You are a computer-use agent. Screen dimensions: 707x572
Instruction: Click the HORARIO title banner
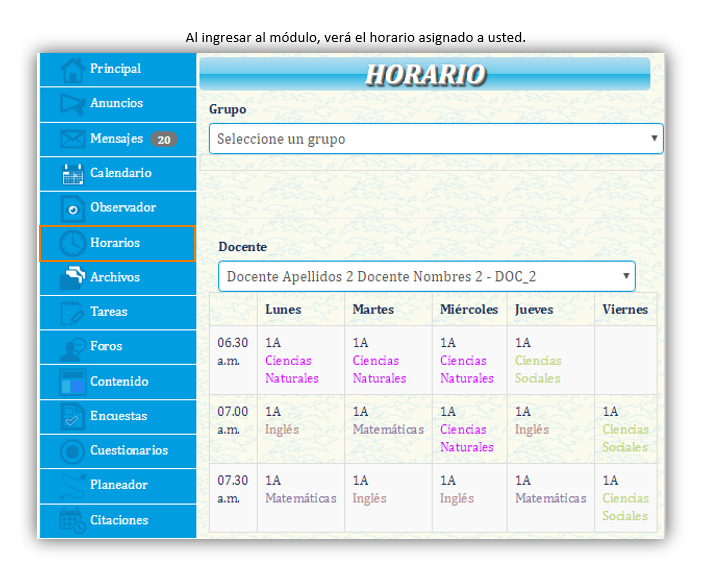[425, 74]
